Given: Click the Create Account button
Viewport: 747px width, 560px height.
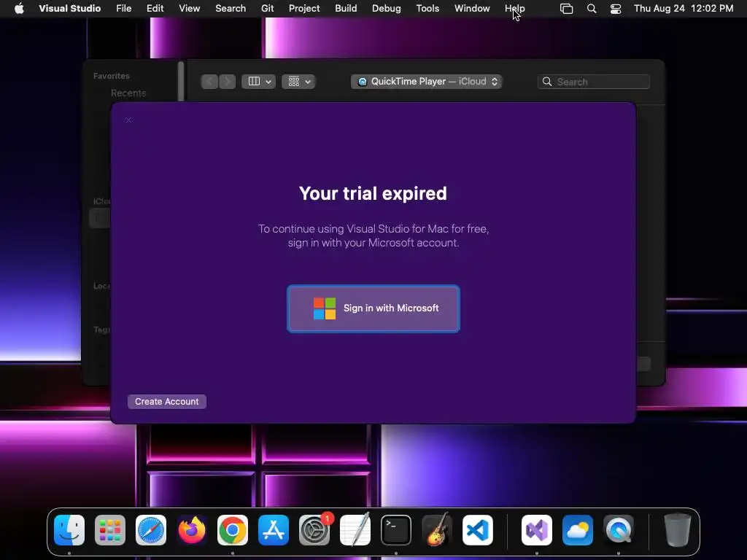Looking at the screenshot, I should tap(167, 402).
